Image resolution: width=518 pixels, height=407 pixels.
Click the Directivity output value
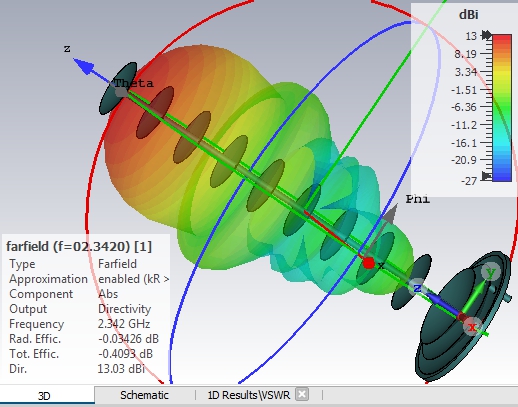[124, 309]
